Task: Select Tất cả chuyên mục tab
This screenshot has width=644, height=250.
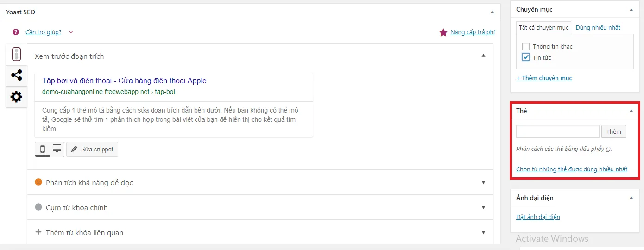Action: tap(543, 27)
